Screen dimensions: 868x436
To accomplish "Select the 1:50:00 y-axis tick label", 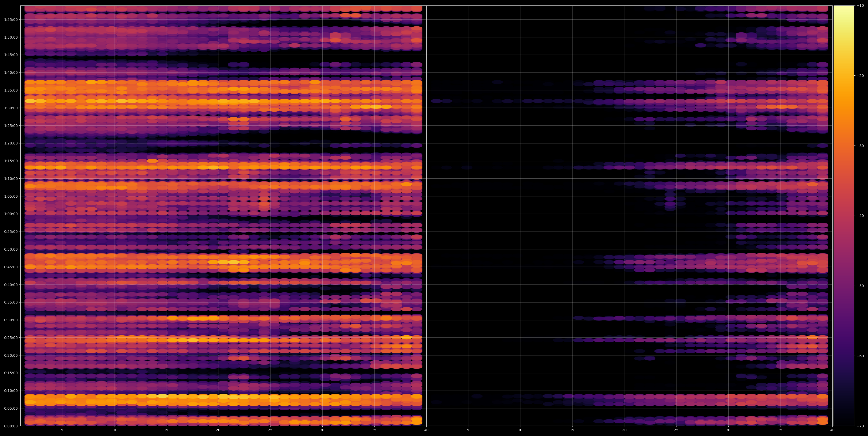I will [11, 37].
